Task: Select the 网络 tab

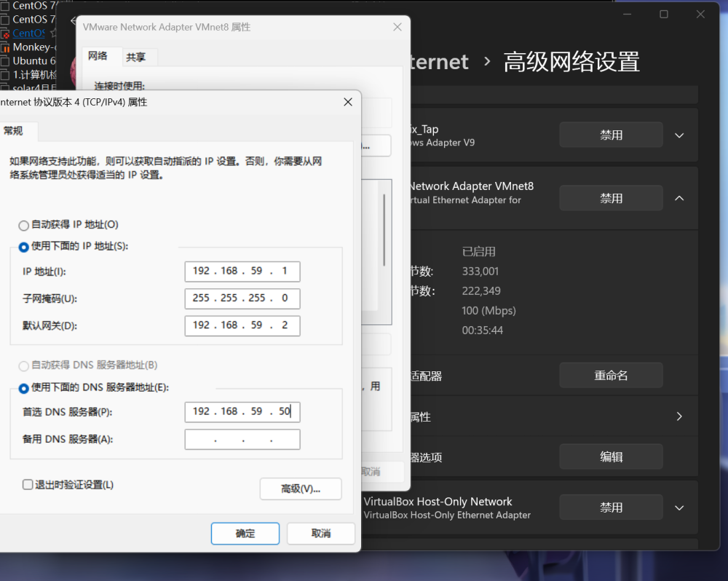Action: coord(98,56)
